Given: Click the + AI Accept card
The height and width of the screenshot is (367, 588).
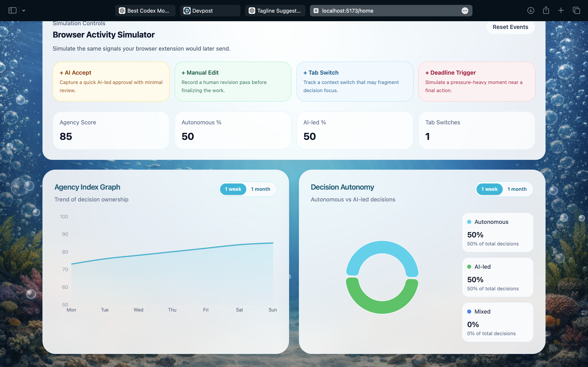Looking at the screenshot, I should (x=111, y=81).
